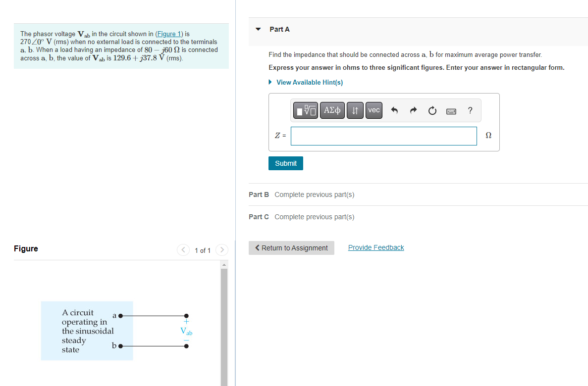The height and width of the screenshot is (386, 588).
Task: Insert a vector using the vec tool
Action: coord(374,110)
